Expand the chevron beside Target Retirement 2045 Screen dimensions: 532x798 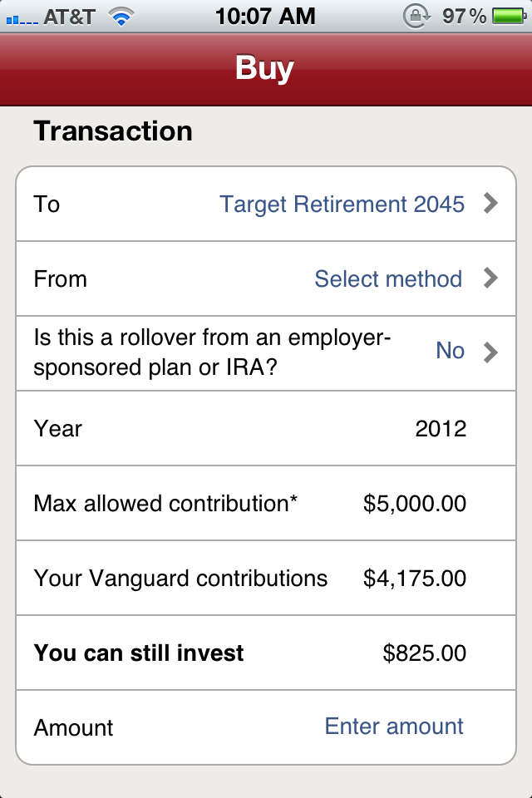(491, 204)
